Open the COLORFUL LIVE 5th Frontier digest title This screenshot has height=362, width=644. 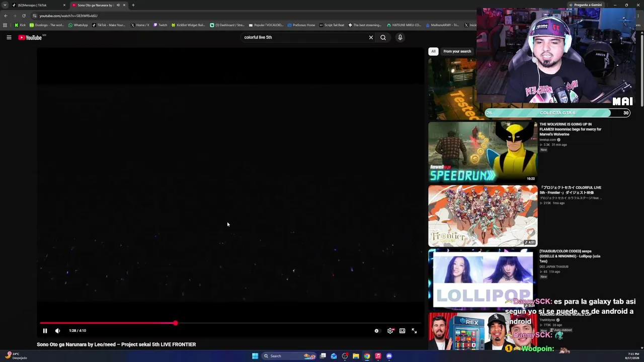tap(571, 190)
